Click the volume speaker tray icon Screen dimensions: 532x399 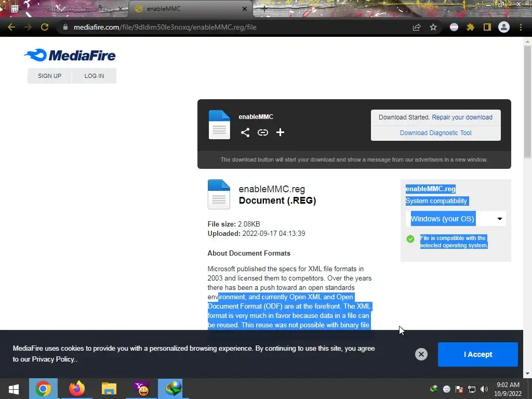484,389
